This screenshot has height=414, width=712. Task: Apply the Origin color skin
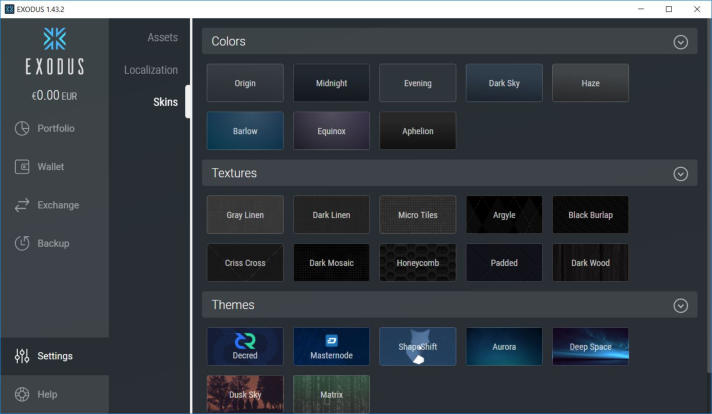pyautogui.click(x=245, y=83)
